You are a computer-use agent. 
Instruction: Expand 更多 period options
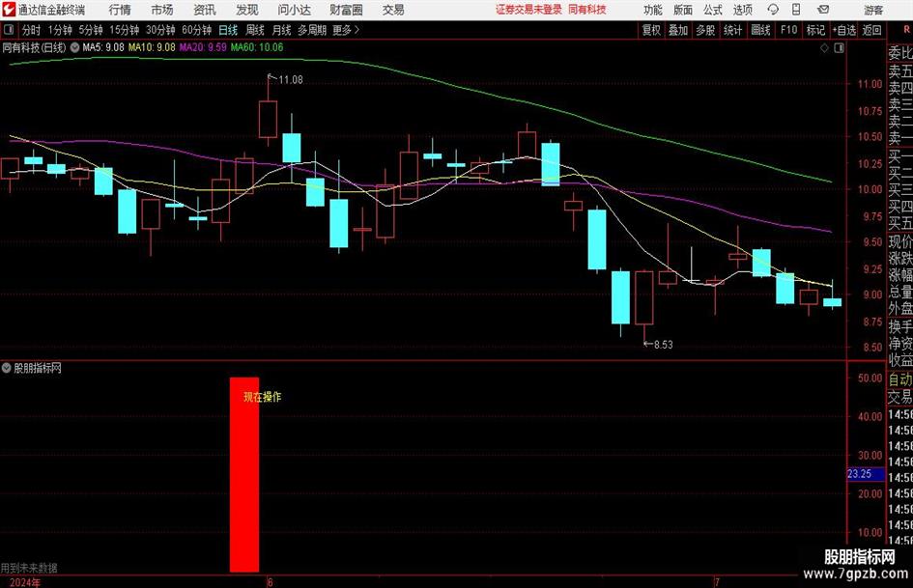tap(346, 30)
